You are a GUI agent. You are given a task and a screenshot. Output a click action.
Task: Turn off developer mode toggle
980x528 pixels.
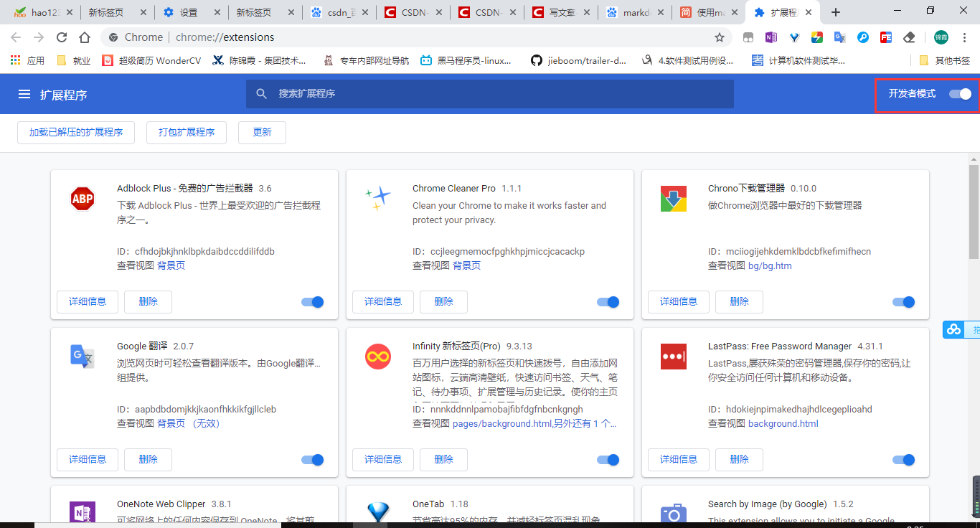point(960,94)
